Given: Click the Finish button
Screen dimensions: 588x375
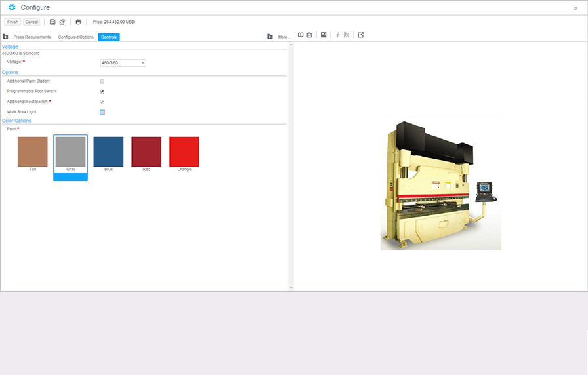Looking at the screenshot, I should click(x=12, y=22).
